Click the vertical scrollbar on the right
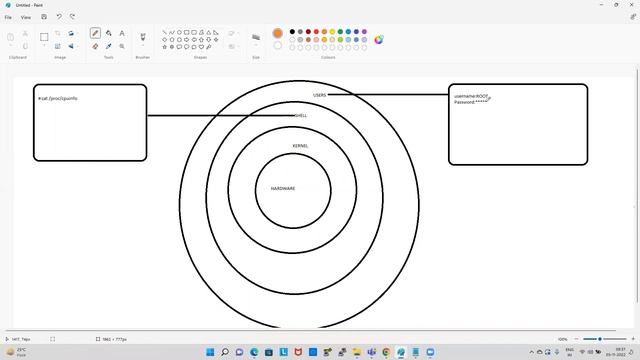Viewport: 640px width, 360px height. click(638, 186)
